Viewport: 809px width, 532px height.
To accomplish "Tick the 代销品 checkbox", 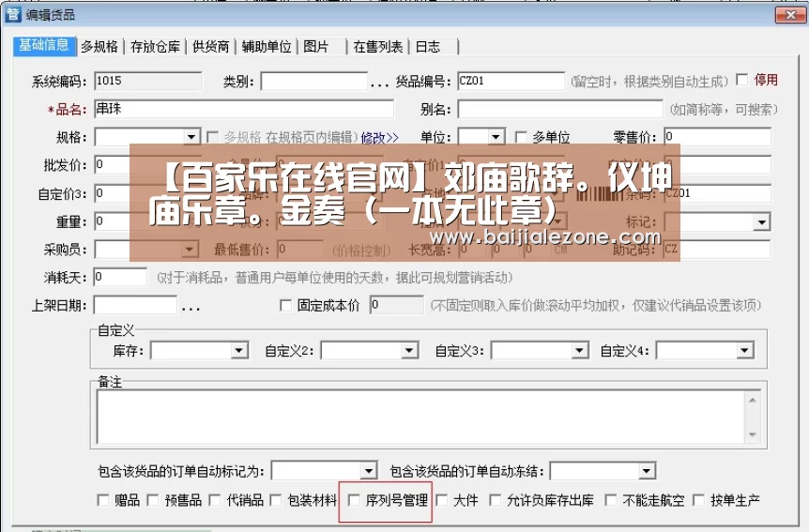I will pyautogui.click(x=215, y=500).
